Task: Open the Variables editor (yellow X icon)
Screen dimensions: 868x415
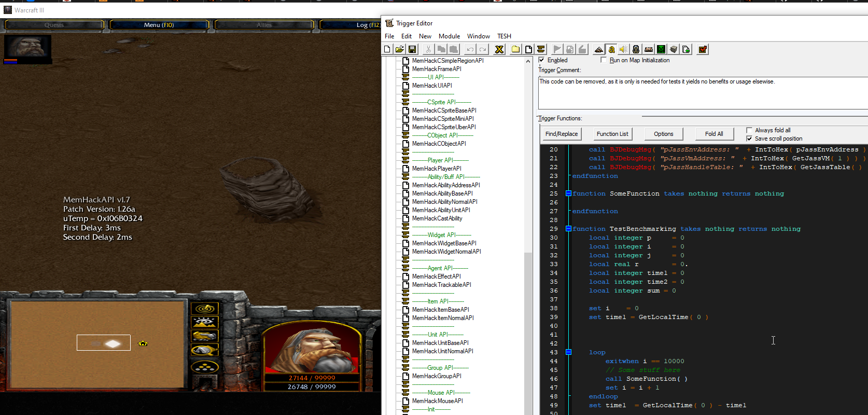Action: coord(499,49)
